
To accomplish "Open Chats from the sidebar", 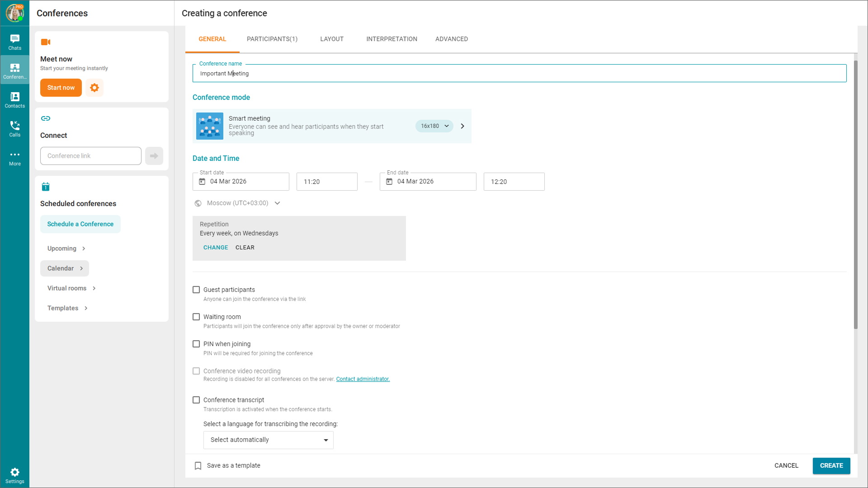I will pyautogui.click(x=14, y=42).
